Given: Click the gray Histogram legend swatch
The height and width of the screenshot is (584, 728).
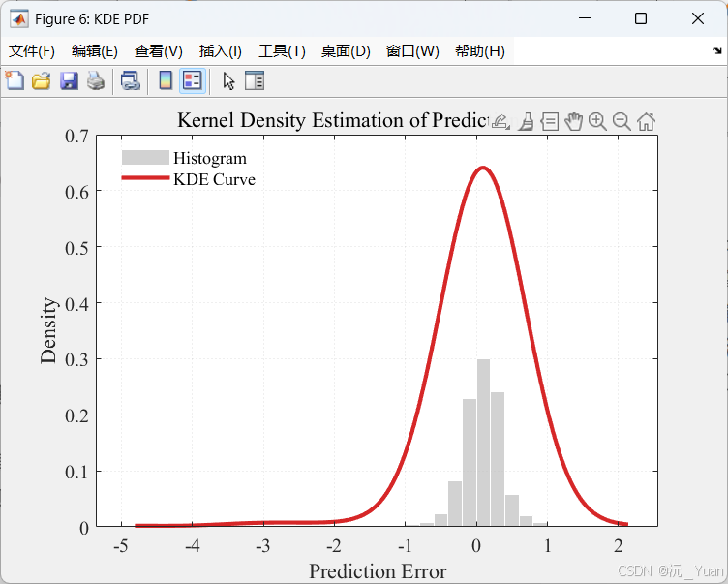Looking at the screenshot, I should click(x=145, y=158).
